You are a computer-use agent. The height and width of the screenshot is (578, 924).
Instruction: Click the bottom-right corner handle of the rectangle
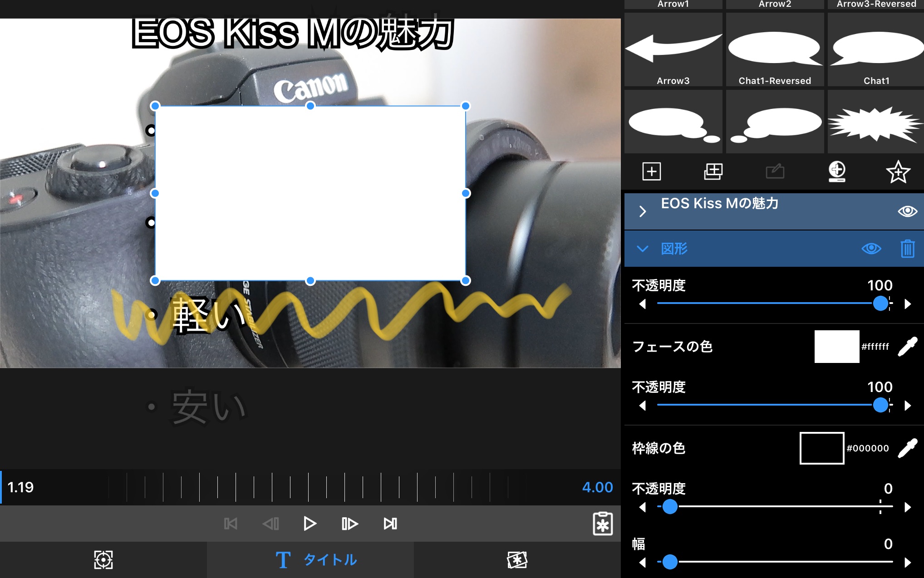coord(466,281)
